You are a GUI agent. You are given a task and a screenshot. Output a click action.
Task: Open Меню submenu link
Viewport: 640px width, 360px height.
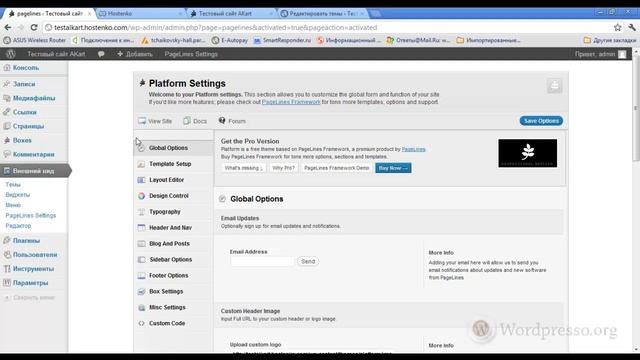coord(13,205)
